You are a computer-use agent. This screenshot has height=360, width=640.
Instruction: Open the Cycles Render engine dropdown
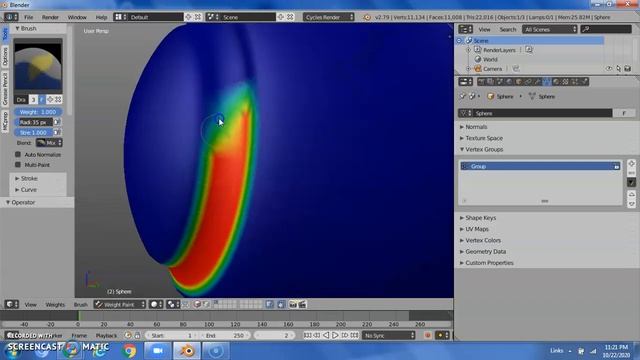coord(329,17)
